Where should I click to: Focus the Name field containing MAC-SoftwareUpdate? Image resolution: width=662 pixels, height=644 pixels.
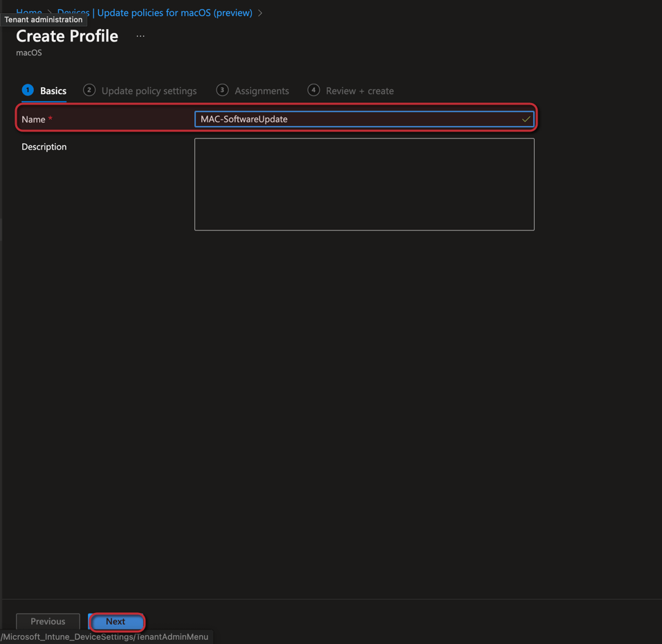(x=356, y=119)
